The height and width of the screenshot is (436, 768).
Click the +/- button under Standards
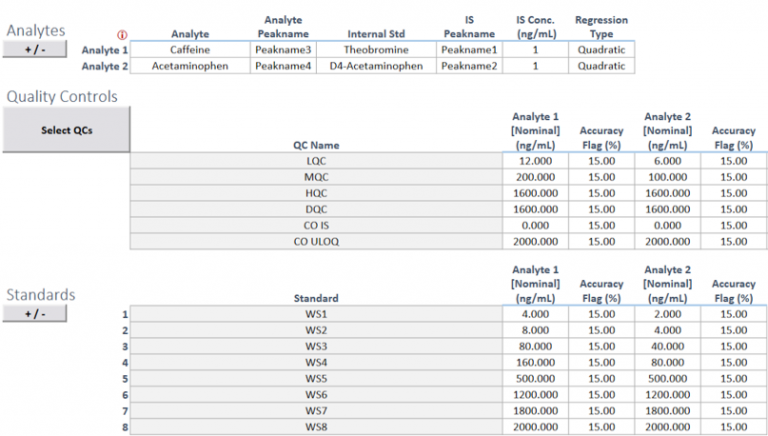pyautogui.click(x=34, y=314)
